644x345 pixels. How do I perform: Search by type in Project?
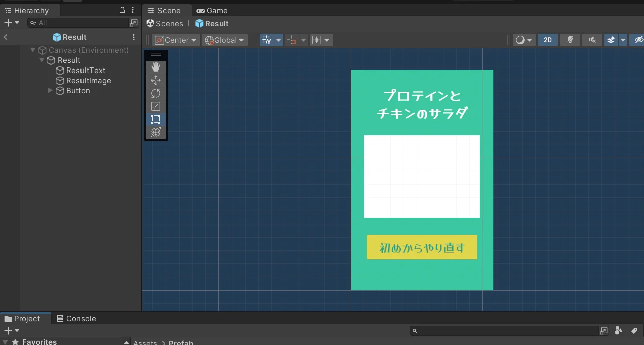[x=619, y=331]
